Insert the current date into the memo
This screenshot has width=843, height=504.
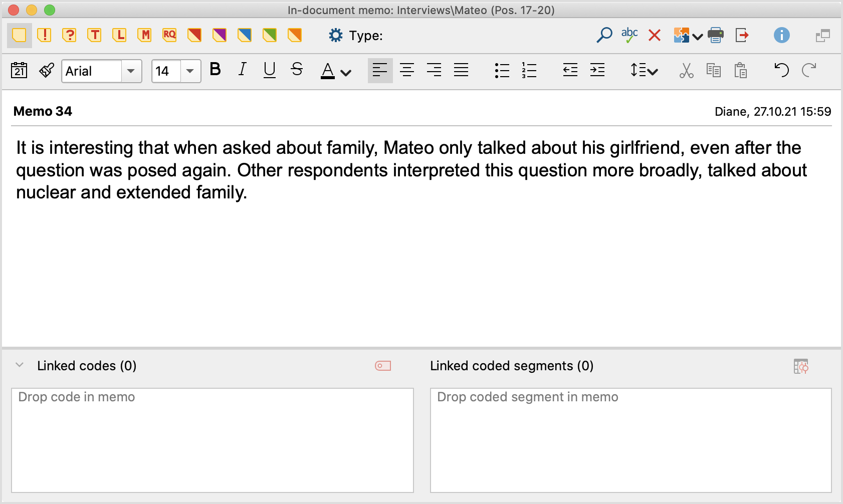click(x=19, y=71)
